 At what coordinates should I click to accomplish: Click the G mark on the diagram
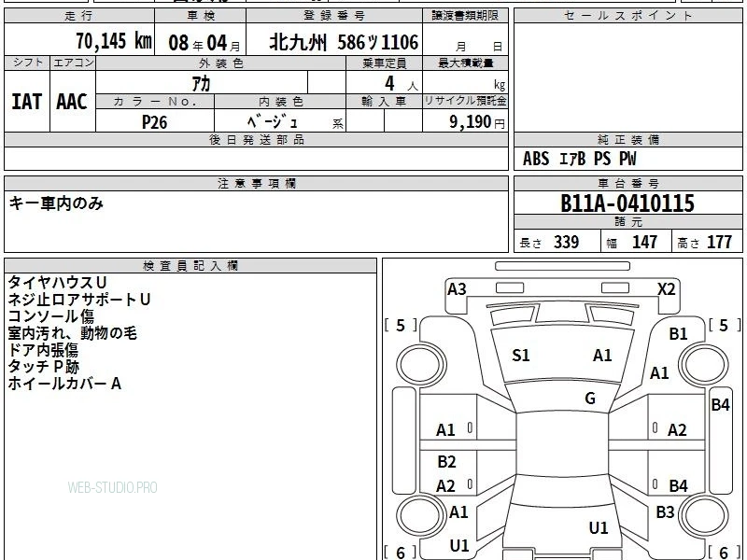[590, 399]
